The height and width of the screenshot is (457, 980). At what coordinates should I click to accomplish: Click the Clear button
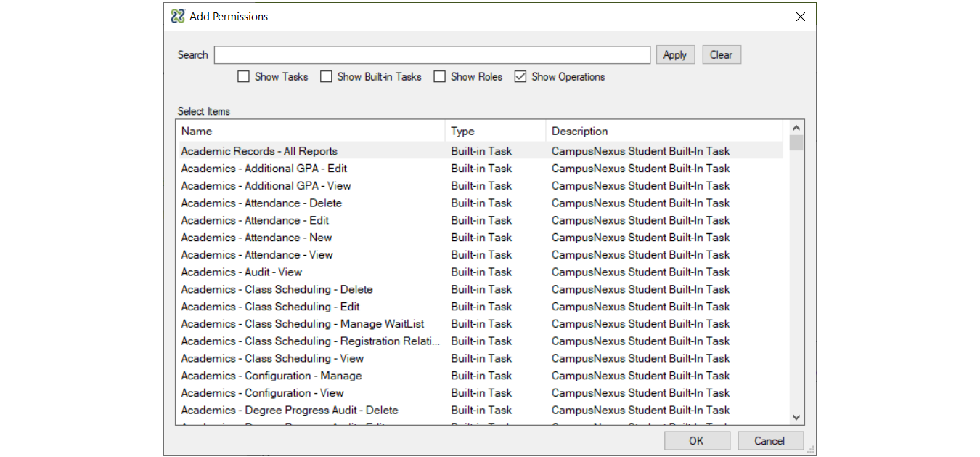point(721,55)
